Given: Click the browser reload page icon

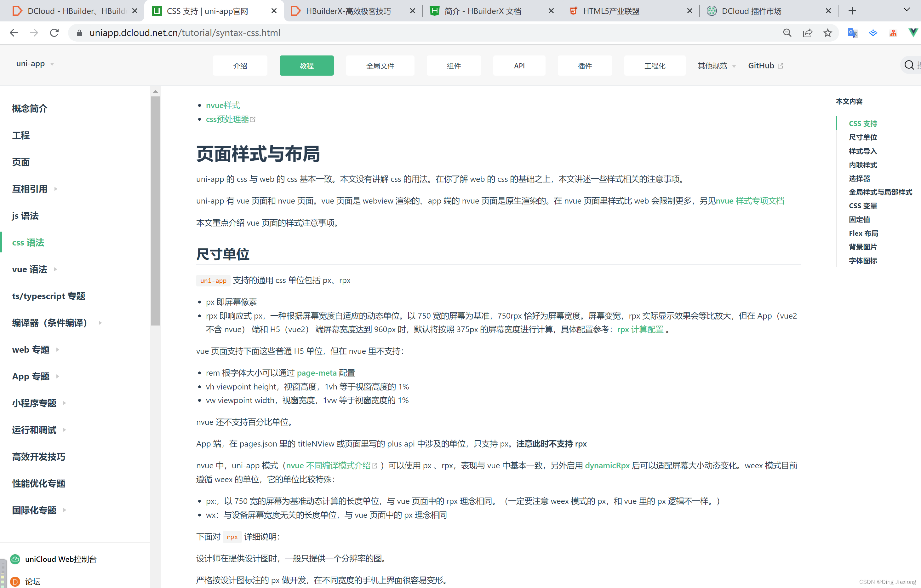Looking at the screenshot, I should 54,33.
